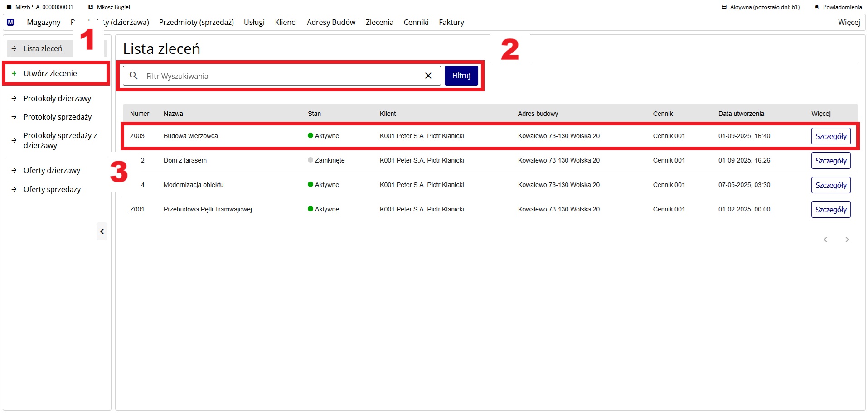Open the Klienci menu

tap(286, 22)
